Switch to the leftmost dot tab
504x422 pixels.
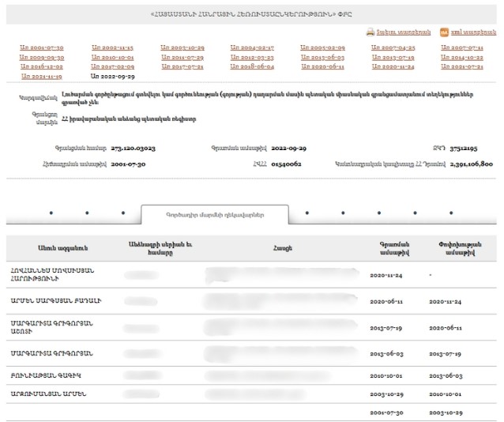[x=51, y=213]
